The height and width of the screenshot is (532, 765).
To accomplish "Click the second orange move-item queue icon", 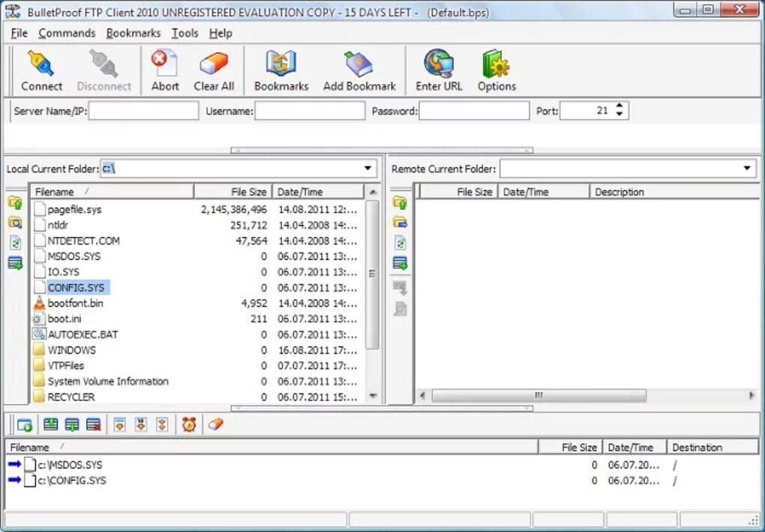I will coord(141,425).
